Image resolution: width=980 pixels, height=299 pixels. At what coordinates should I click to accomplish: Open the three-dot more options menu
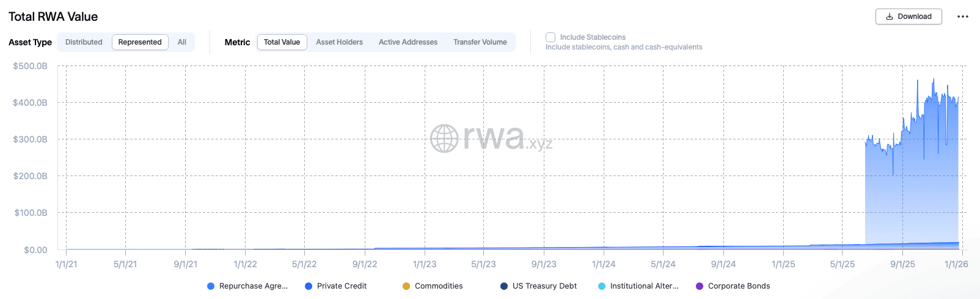963,17
